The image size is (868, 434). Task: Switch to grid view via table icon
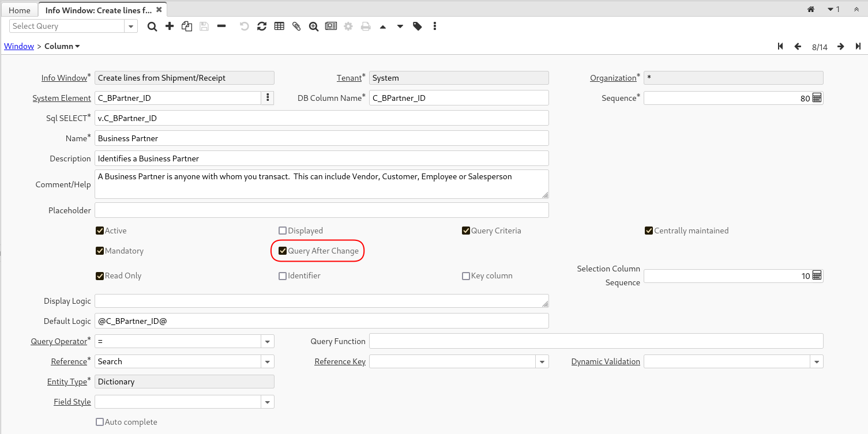point(279,27)
